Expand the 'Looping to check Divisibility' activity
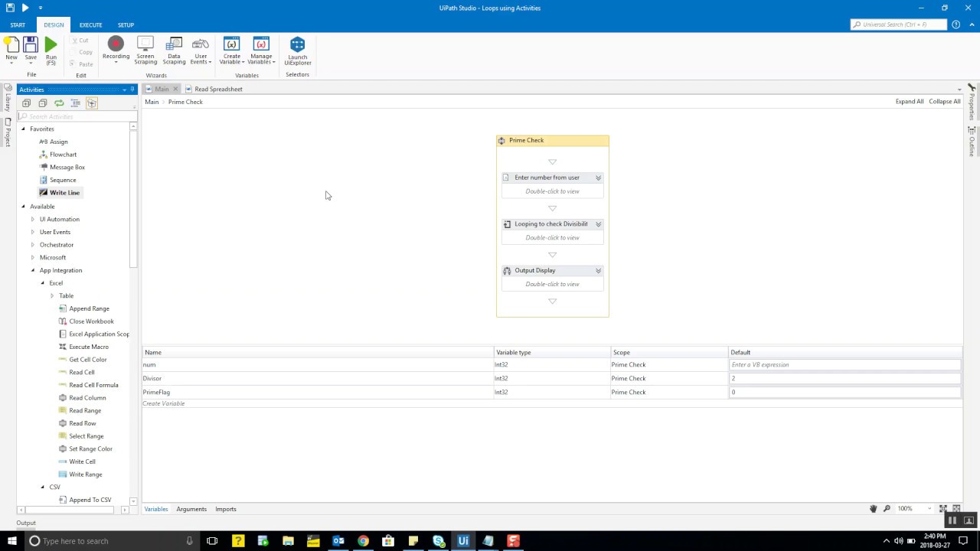 click(x=598, y=224)
